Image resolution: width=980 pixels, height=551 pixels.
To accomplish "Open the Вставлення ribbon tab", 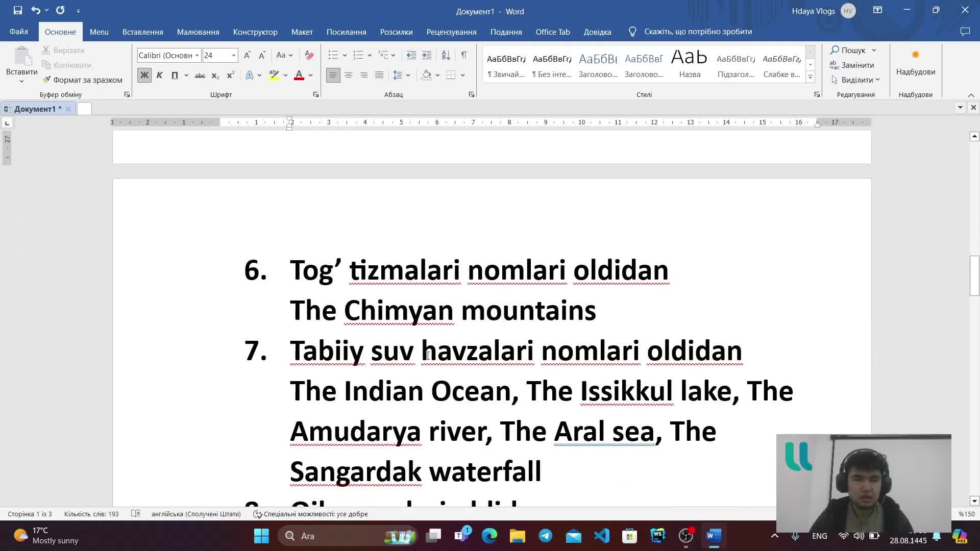I will point(142,32).
